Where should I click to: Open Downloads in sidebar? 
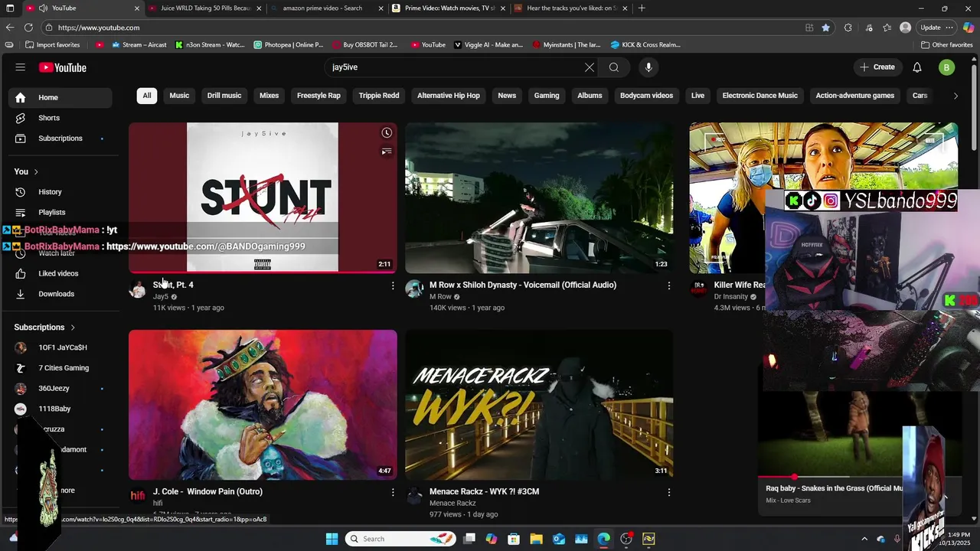60,294
